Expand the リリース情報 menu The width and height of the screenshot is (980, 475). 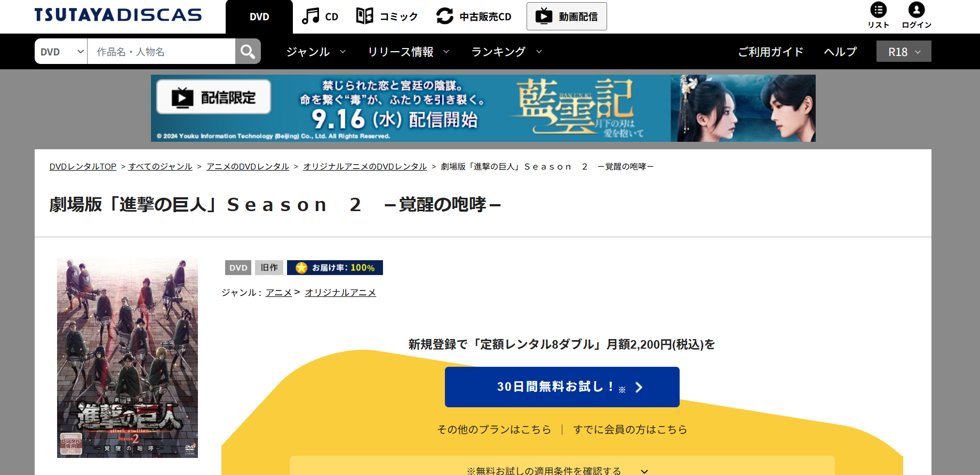point(409,52)
